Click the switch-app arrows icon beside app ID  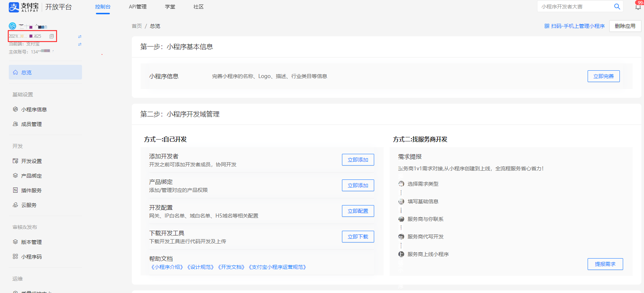coord(80,37)
